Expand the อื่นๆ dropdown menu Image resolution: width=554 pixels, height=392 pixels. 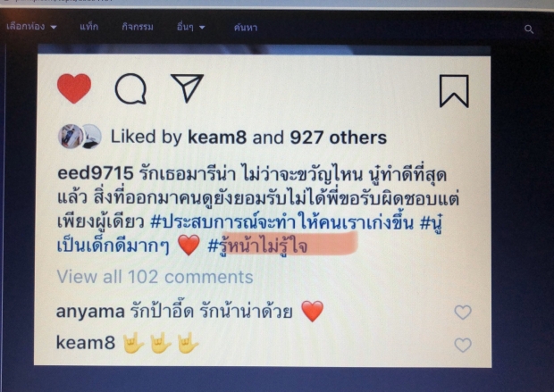tap(191, 27)
